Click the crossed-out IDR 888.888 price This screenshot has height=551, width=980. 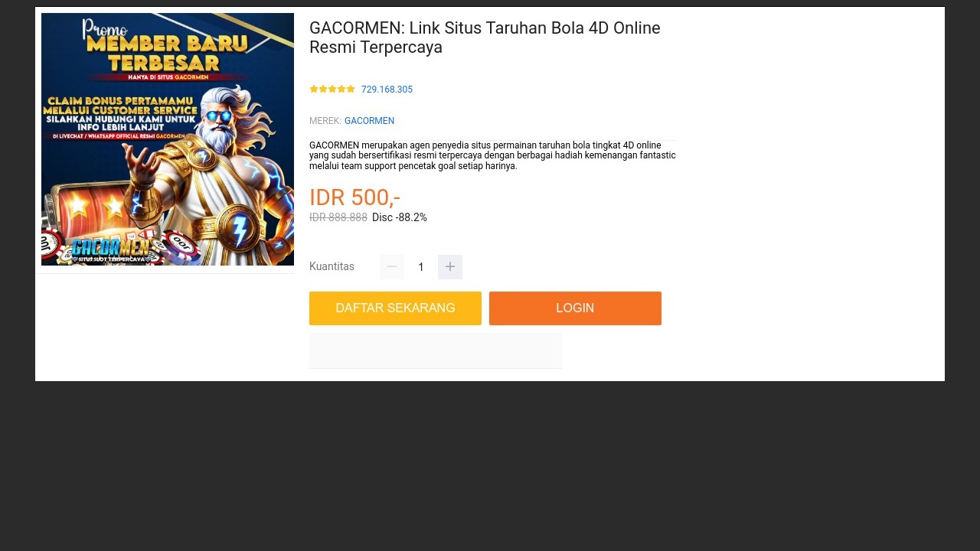(x=338, y=217)
